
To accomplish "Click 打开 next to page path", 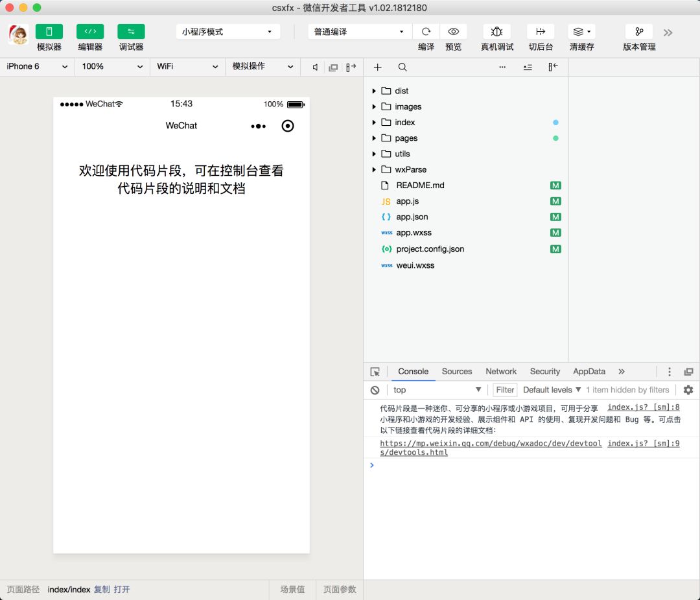I will (x=122, y=589).
